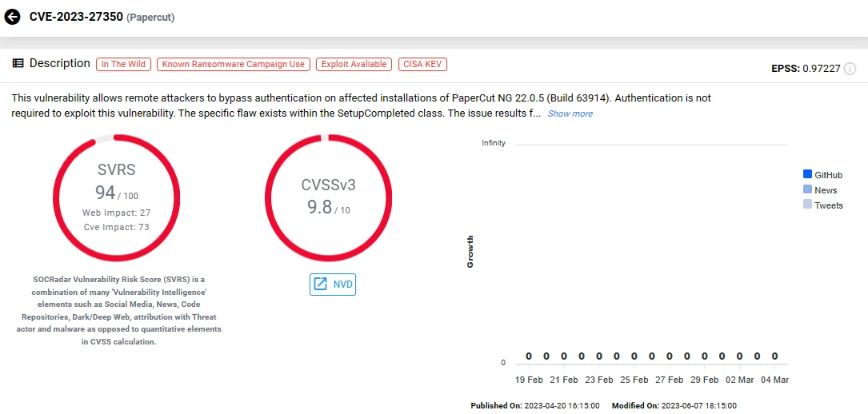The image size is (868, 414).
Task: Click the SVRS score gauge
Action: pos(116,197)
